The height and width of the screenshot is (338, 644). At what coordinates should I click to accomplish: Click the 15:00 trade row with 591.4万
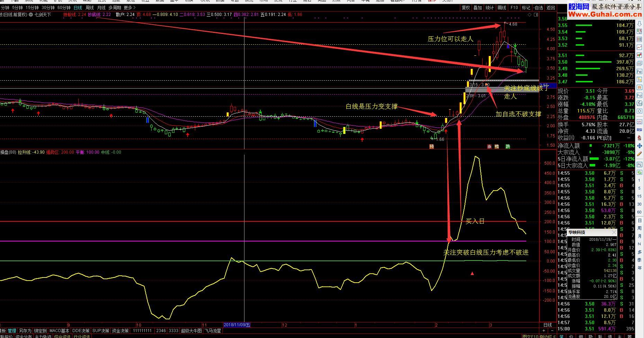[596, 329]
